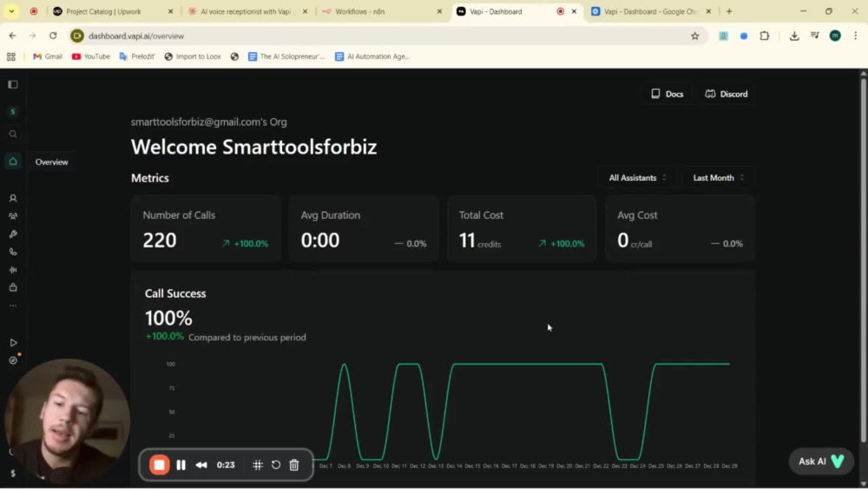Open the sidebar search icon
This screenshot has width=868, height=489.
[x=13, y=134]
